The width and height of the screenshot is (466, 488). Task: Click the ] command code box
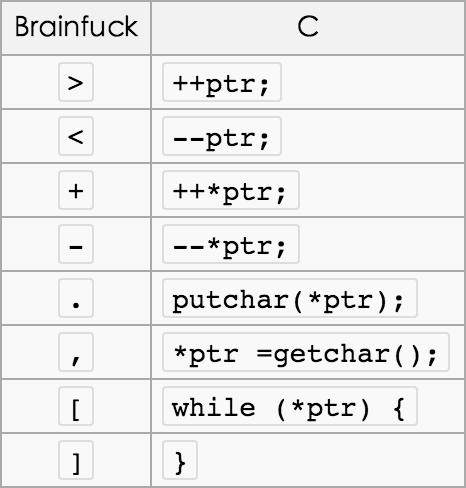tap(76, 460)
